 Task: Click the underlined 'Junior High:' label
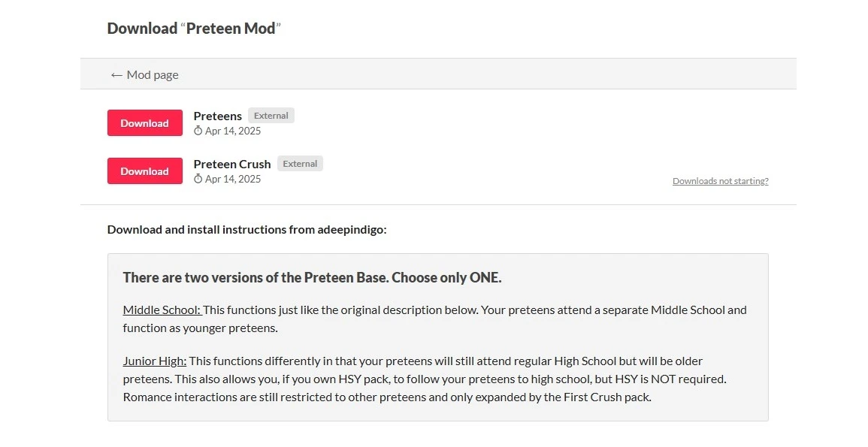pyautogui.click(x=154, y=361)
